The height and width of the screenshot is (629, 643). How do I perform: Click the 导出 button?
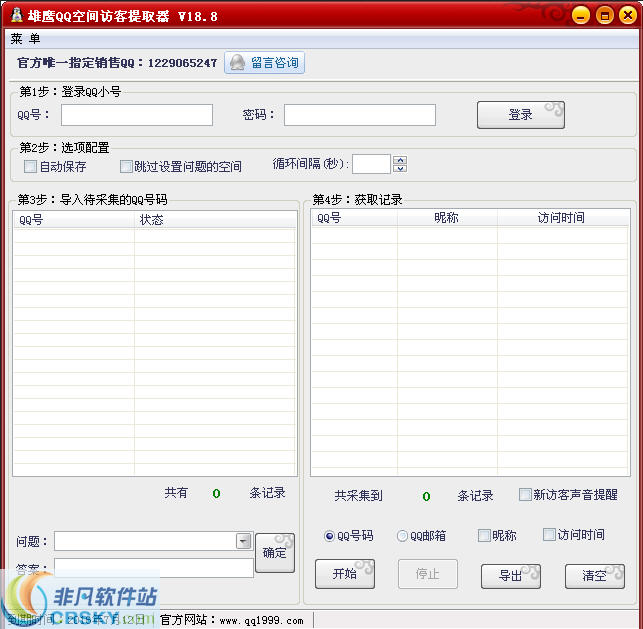click(511, 576)
